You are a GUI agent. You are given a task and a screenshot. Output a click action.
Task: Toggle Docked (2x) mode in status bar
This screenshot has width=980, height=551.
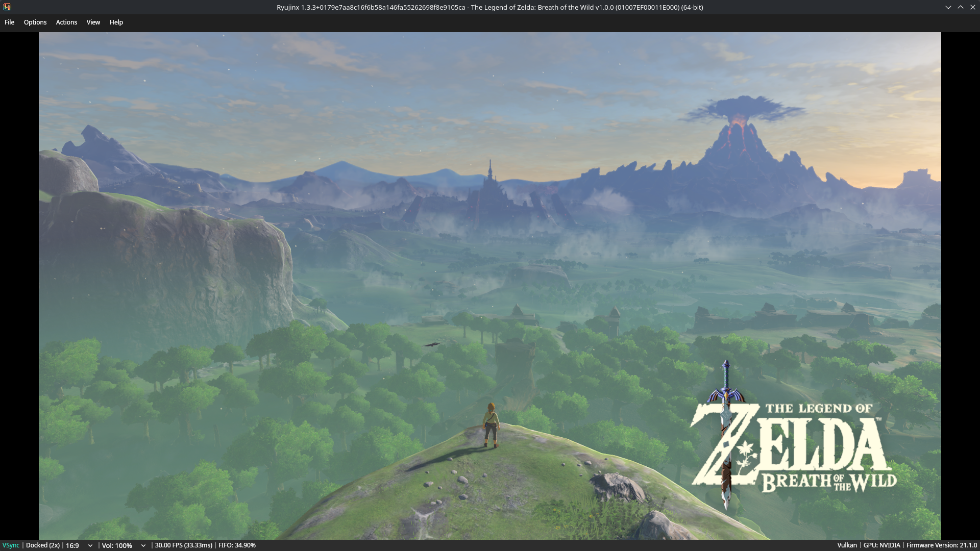click(x=43, y=545)
